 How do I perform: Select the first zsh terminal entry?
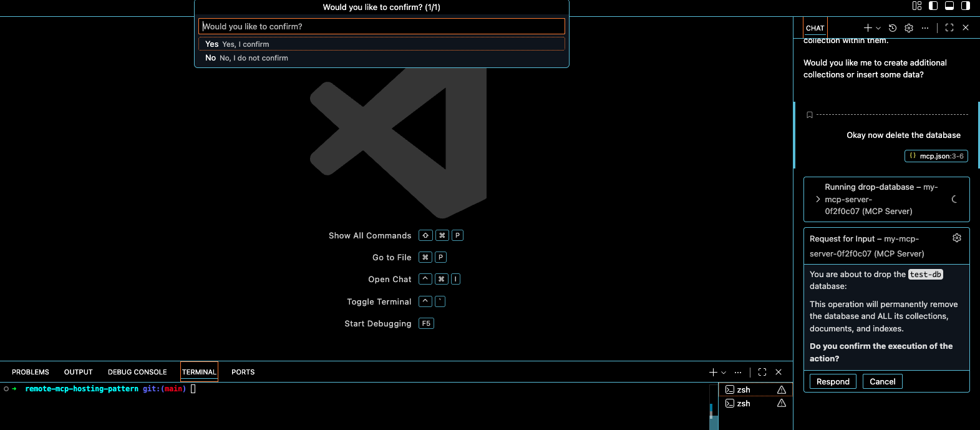755,389
